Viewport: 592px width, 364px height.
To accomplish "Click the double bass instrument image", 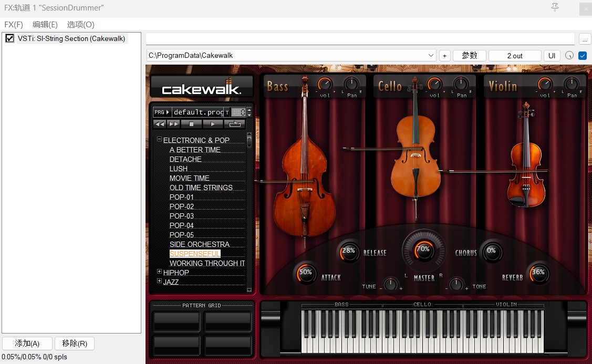I will point(304,162).
